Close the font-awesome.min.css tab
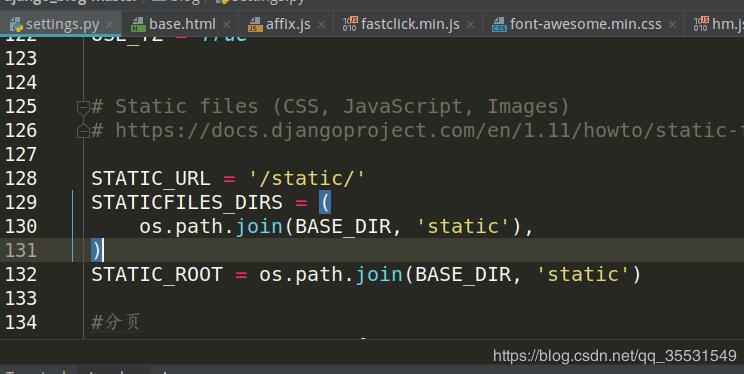744x374 pixels. point(672,24)
